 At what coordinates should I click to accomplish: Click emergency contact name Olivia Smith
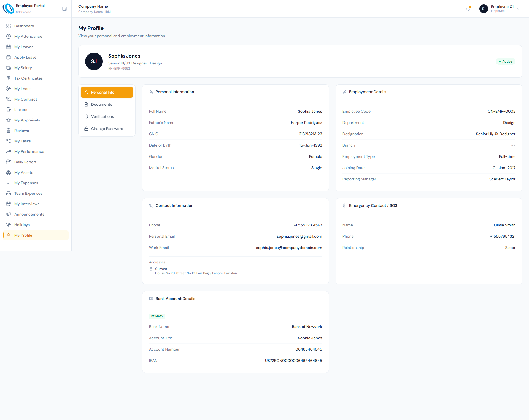[x=504, y=225]
